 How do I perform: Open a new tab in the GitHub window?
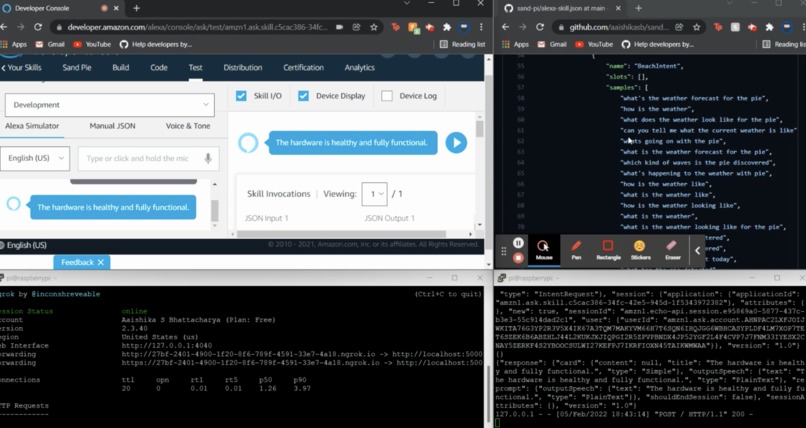pos(638,8)
